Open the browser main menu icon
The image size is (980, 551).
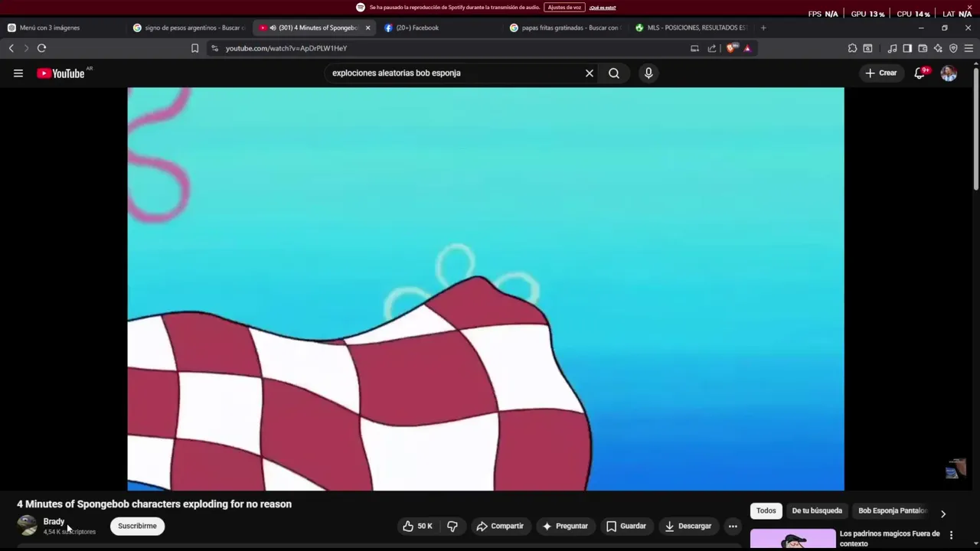click(x=969, y=48)
